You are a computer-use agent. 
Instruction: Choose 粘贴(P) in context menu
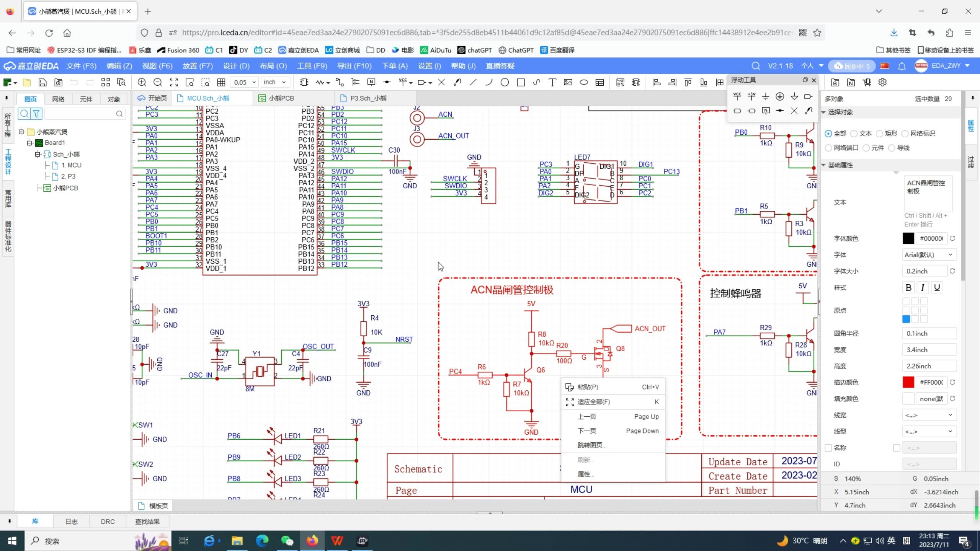(x=588, y=387)
